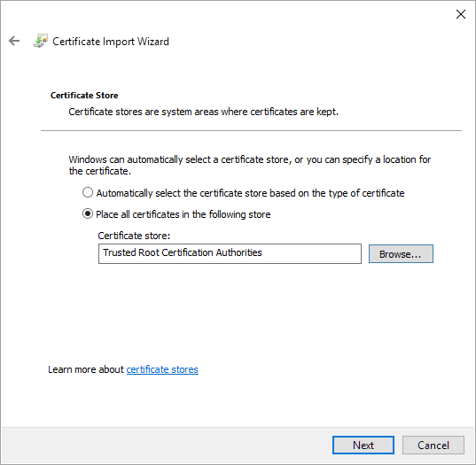Screen dimensions: 476x465
Task: Click the 'Certificate store:' field label
Action: click(134, 236)
